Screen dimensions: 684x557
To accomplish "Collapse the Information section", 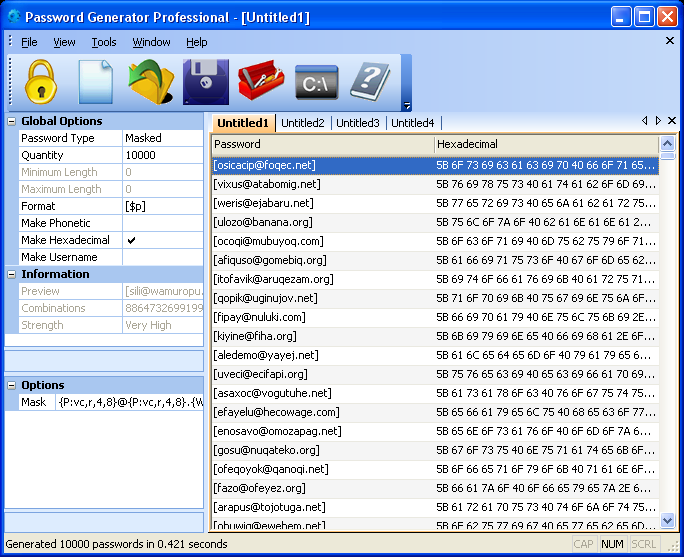I will [x=12, y=274].
